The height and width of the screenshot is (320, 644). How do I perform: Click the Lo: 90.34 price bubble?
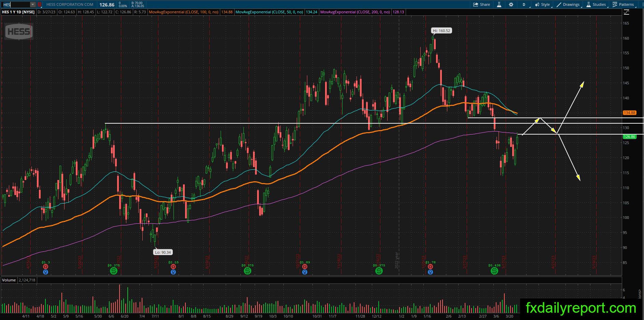pyautogui.click(x=163, y=252)
